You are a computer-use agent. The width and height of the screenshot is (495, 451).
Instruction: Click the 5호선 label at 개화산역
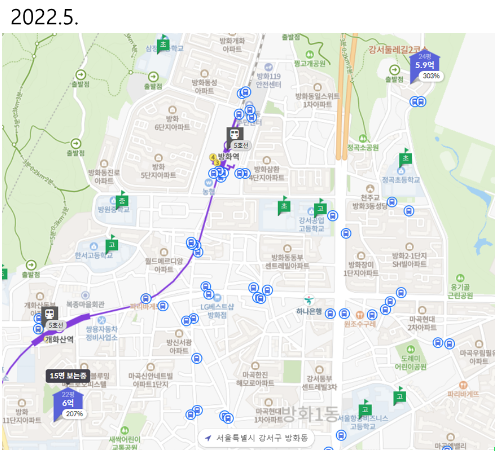(x=55, y=325)
